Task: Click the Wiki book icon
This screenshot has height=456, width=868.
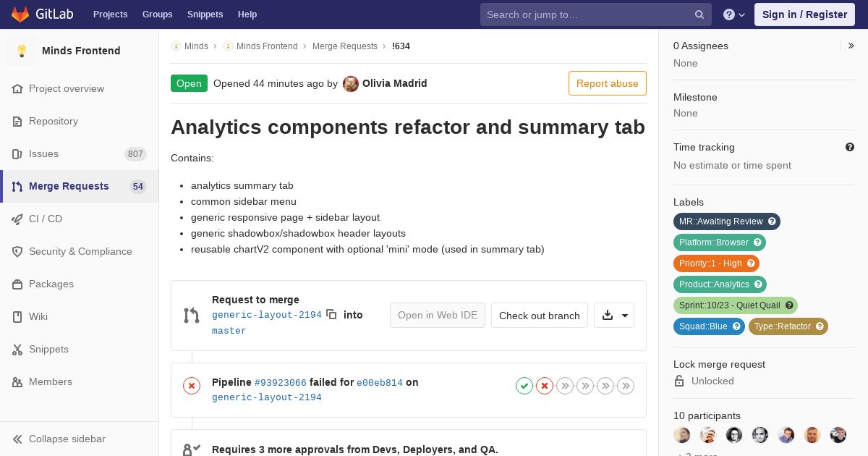Action: tap(17, 316)
